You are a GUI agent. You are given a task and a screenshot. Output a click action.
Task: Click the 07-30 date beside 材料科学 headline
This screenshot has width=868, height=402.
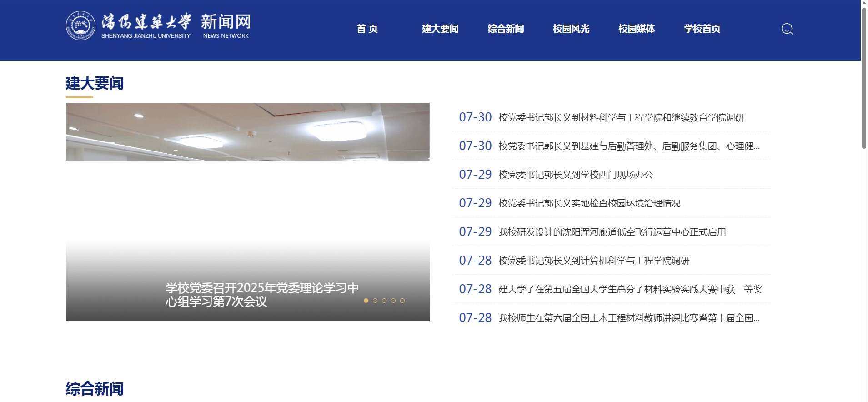pyautogui.click(x=475, y=117)
